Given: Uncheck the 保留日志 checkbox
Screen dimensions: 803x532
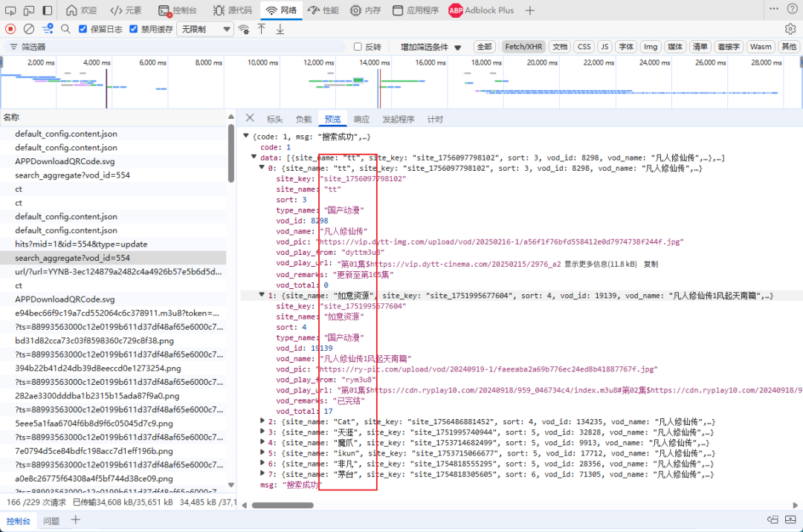Looking at the screenshot, I should (81, 29).
